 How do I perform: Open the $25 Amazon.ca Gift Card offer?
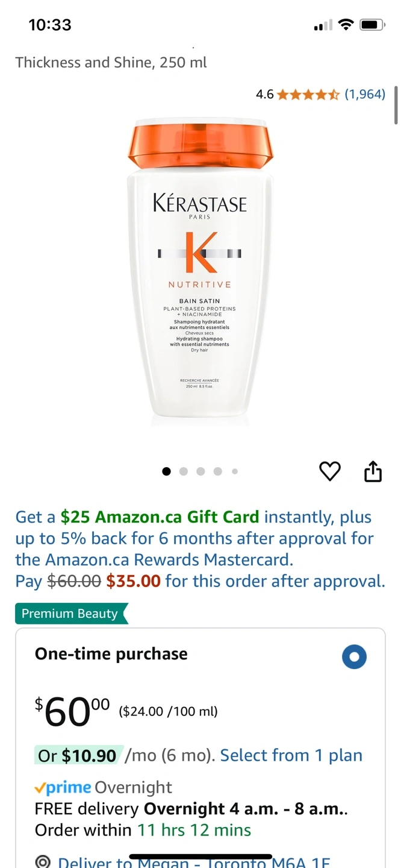coord(160,517)
